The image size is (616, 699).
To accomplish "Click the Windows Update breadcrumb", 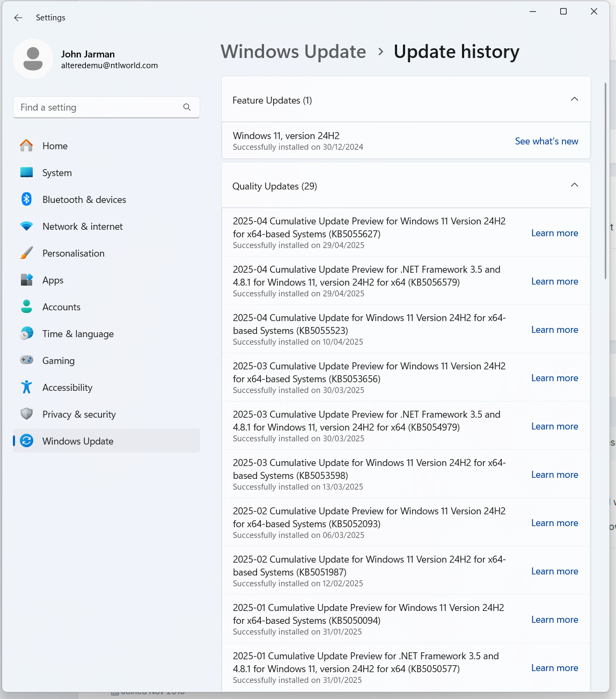I will click(x=293, y=52).
